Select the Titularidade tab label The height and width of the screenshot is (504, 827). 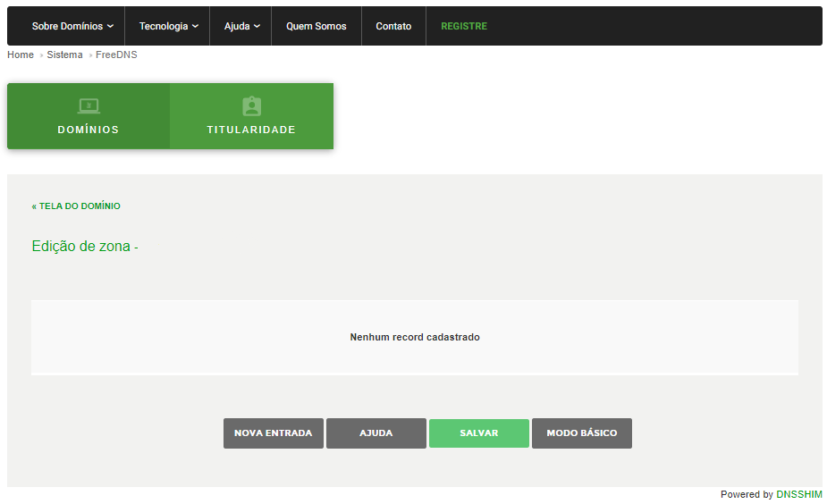(251, 130)
